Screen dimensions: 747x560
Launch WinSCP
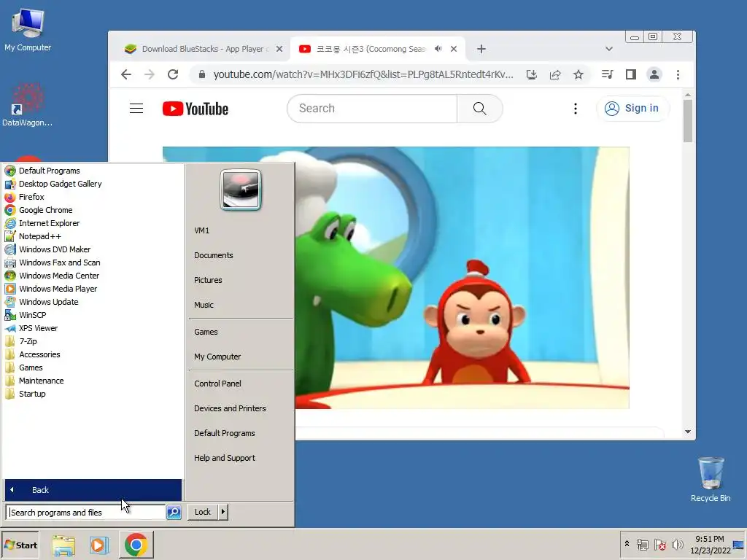click(32, 315)
